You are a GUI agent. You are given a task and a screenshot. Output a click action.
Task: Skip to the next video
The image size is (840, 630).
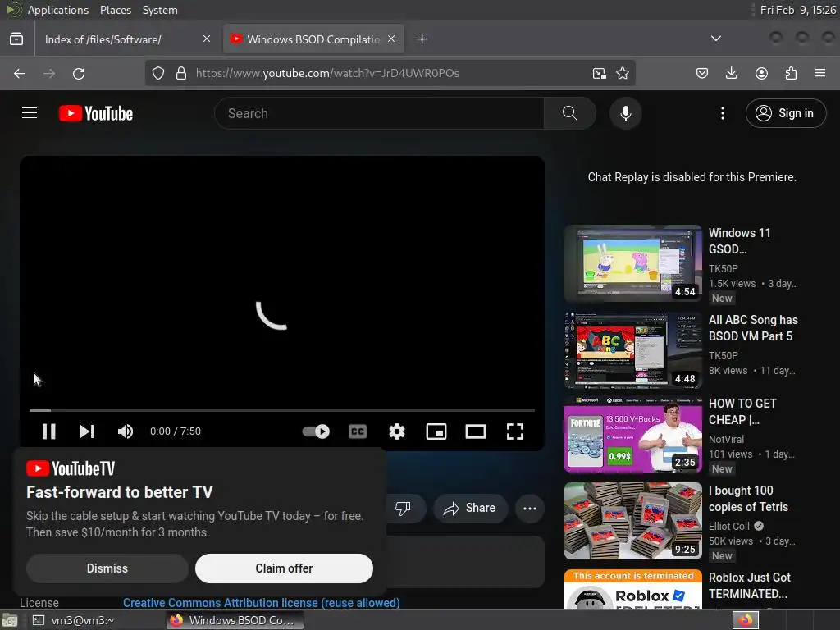click(x=87, y=431)
